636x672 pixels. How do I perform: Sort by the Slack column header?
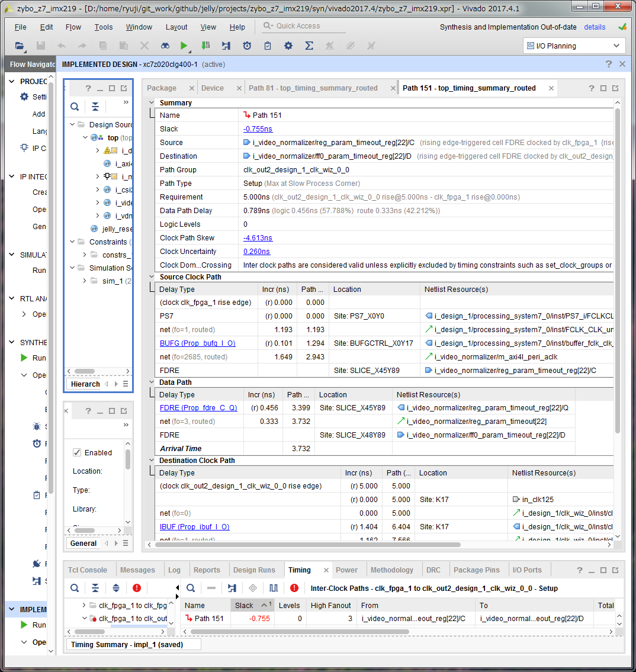(x=252, y=605)
